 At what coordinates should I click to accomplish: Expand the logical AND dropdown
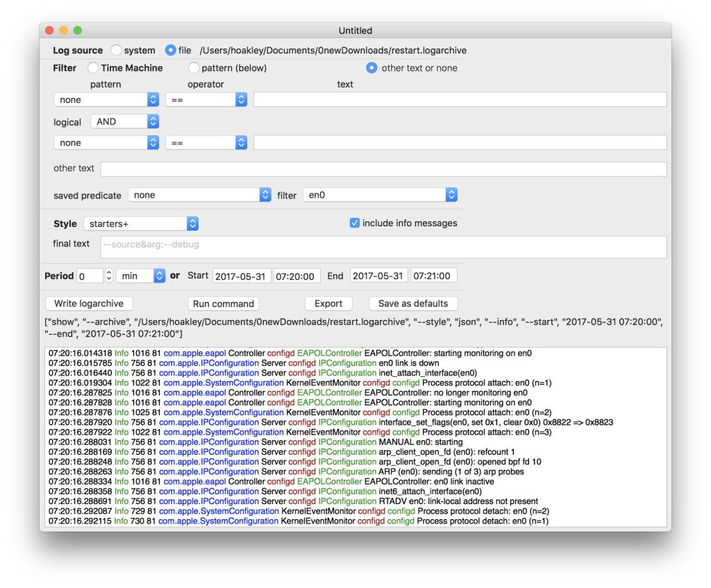[124, 121]
